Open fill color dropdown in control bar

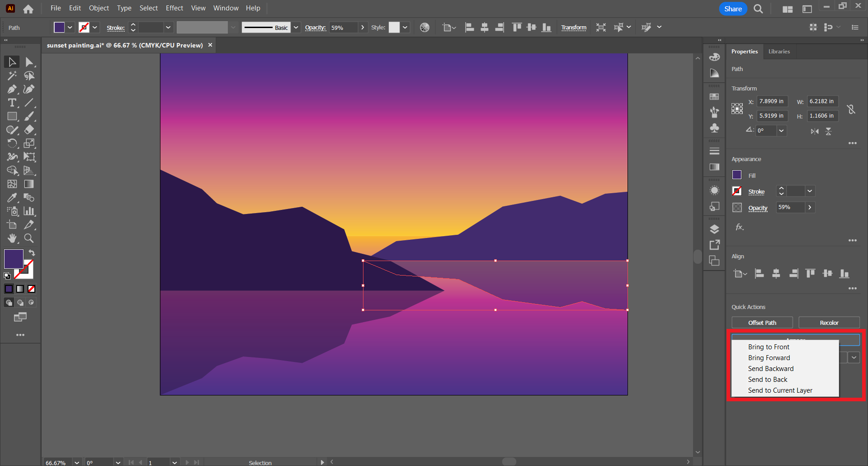coord(70,28)
